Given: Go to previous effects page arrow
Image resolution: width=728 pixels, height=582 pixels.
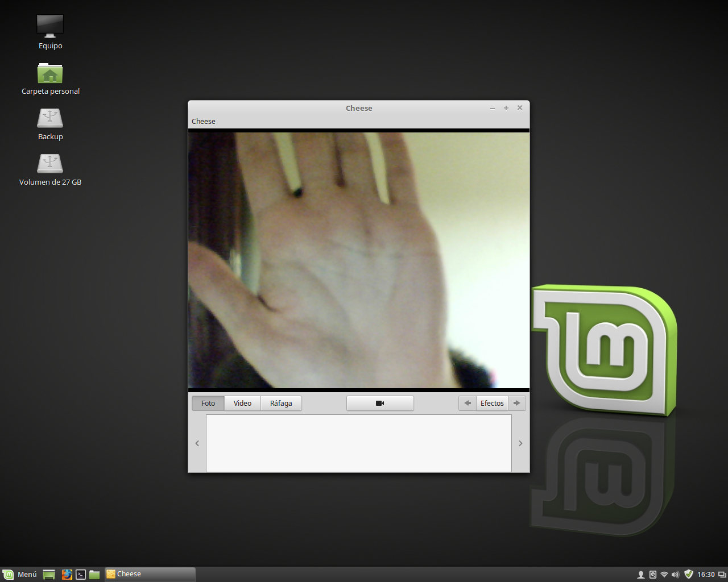Looking at the screenshot, I should [x=468, y=403].
